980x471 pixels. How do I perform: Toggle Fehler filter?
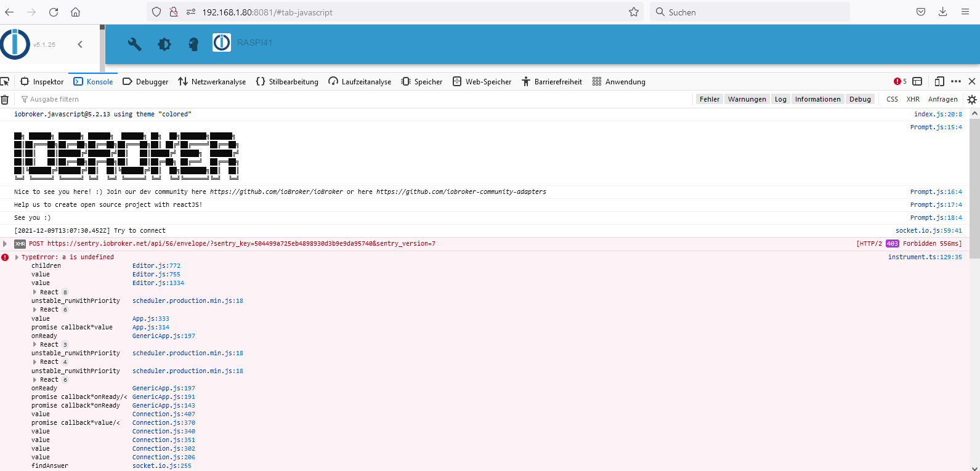(710, 99)
